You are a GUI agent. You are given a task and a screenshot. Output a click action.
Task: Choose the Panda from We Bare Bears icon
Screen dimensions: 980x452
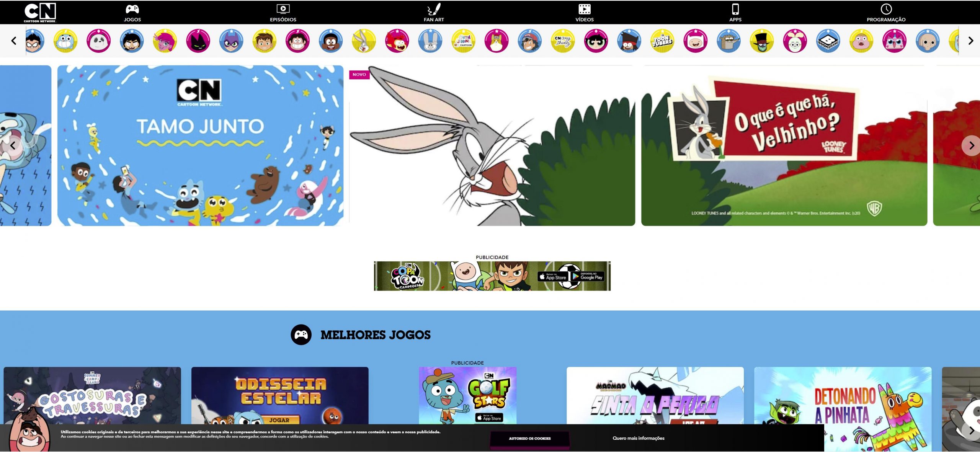(99, 41)
